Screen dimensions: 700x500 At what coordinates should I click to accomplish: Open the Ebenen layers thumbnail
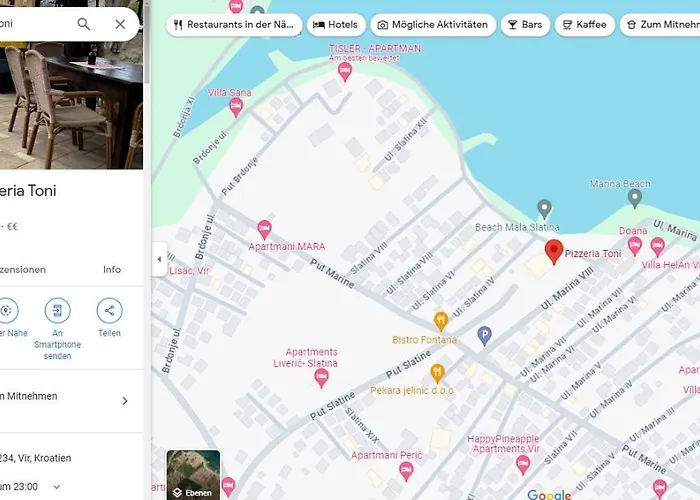193,475
